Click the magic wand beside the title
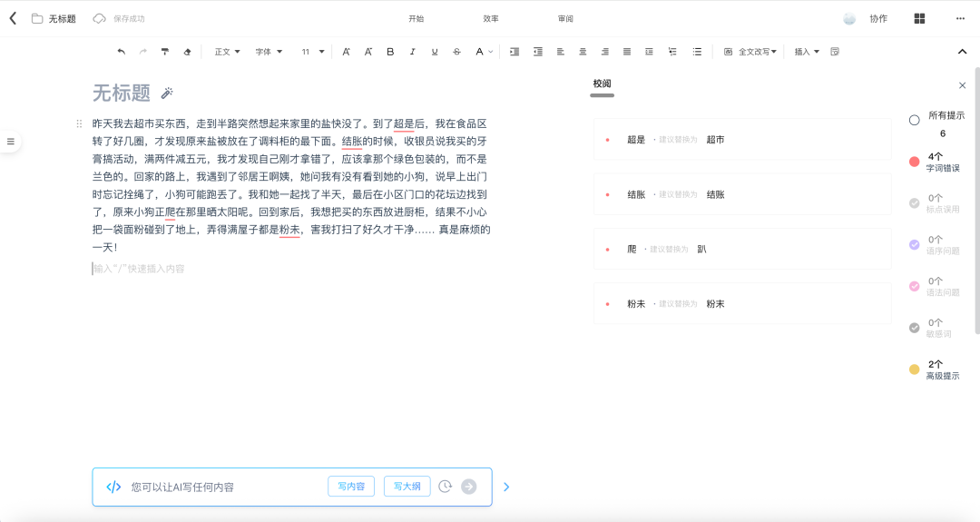 pos(167,94)
